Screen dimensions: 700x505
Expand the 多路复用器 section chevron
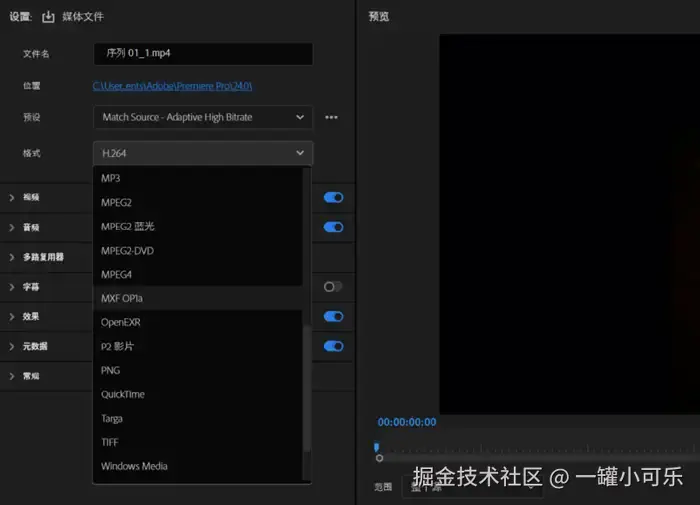12,257
